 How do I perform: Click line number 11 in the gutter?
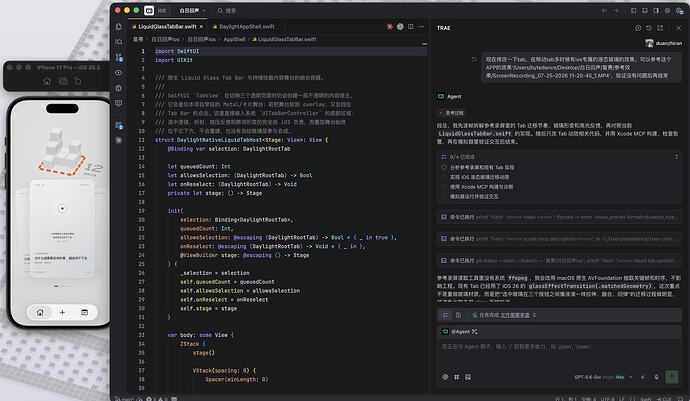click(x=141, y=140)
